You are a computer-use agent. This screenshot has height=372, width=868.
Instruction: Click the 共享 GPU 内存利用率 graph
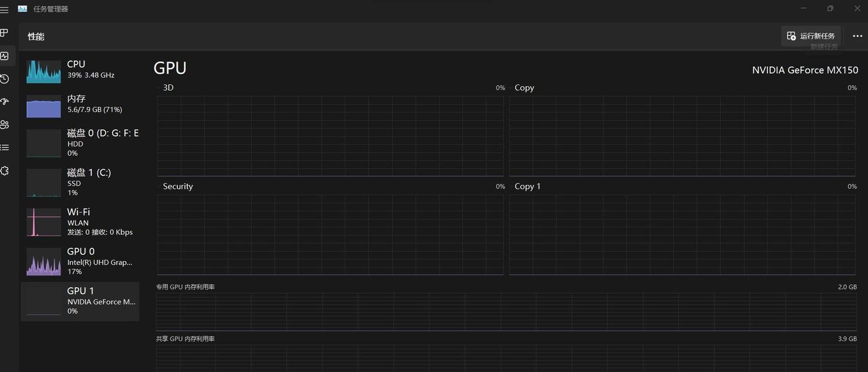(x=506, y=358)
